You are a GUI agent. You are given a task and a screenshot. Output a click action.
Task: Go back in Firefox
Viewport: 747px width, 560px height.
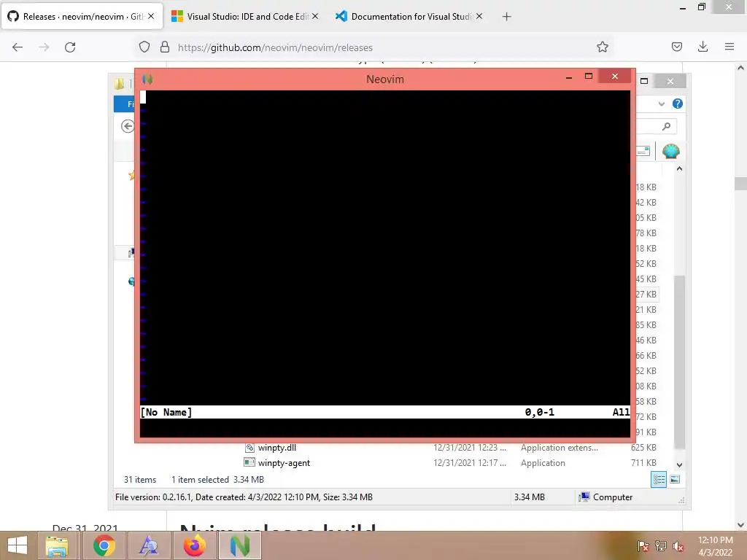18,47
